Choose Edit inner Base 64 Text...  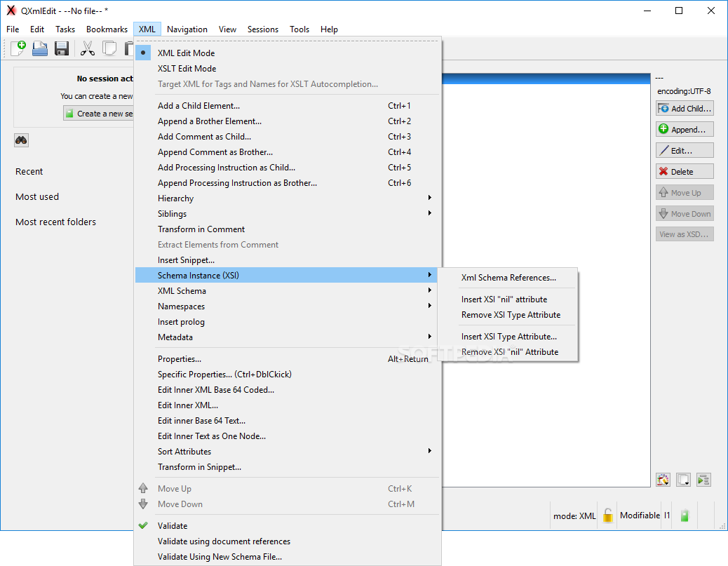pyautogui.click(x=288, y=421)
